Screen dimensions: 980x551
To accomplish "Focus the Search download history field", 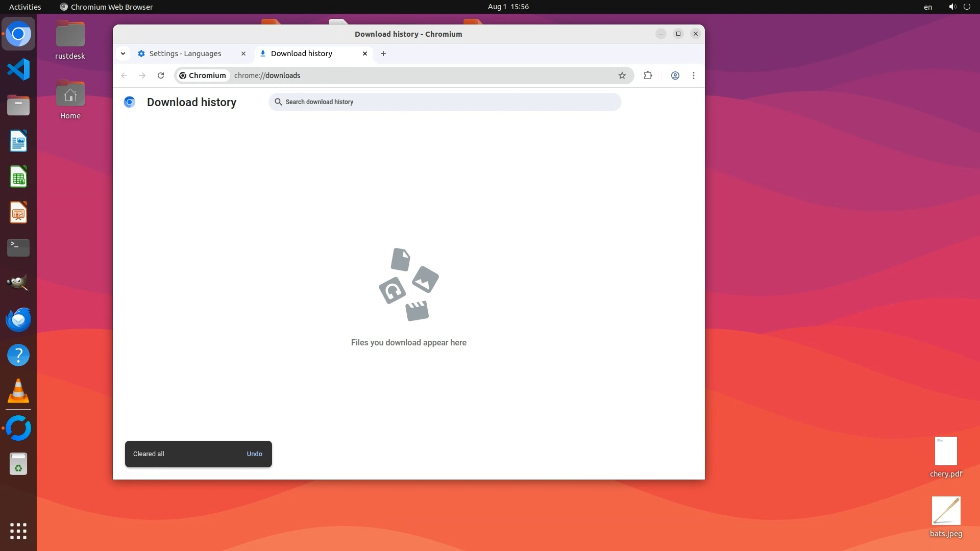I will [x=444, y=102].
